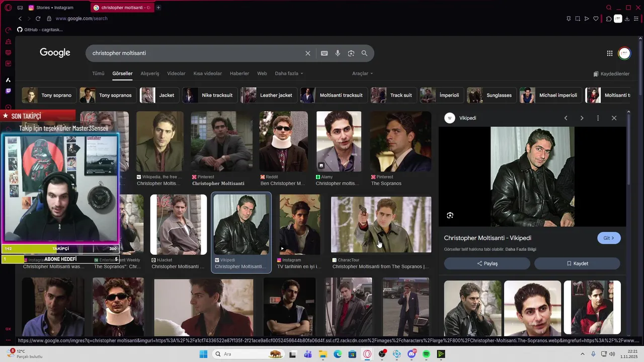644x362 pixels.
Task: Switch to the Kısa videolar tab
Action: [x=207, y=73]
